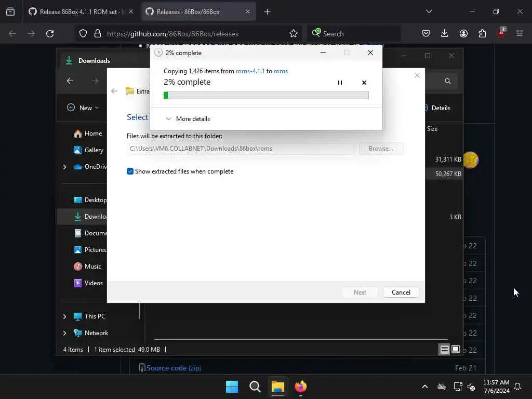Expand More details in copy dialog
This screenshot has height=399, width=532.
pos(188,119)
